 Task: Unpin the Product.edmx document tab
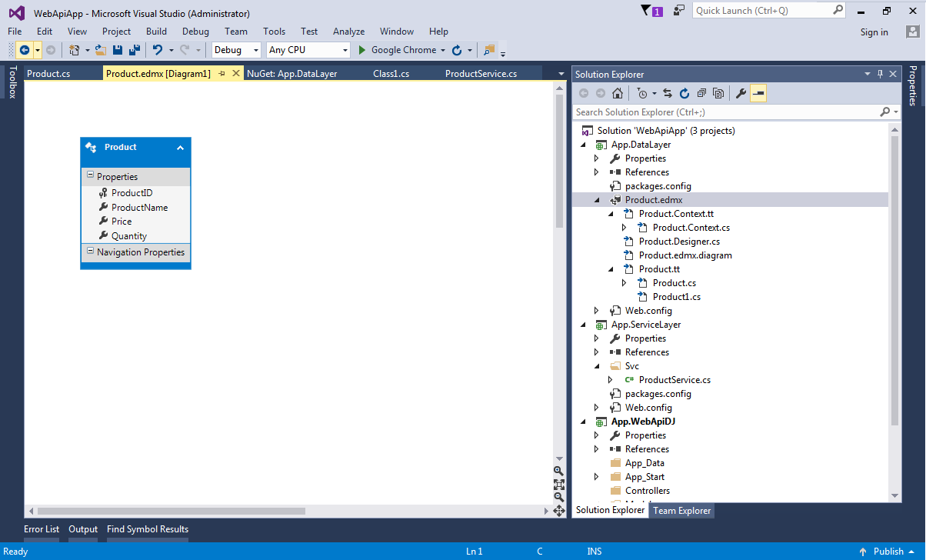click(223, 73)
